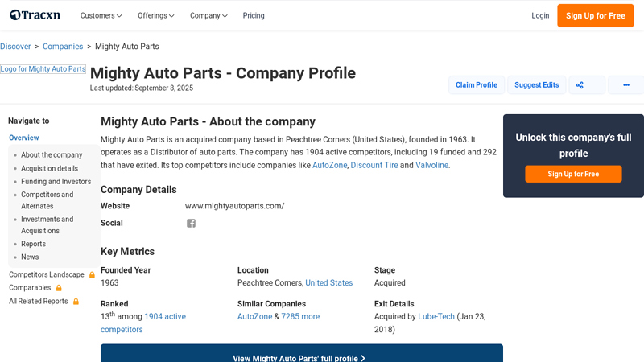Click the Claim Profile button

click(x=477, y=85)
